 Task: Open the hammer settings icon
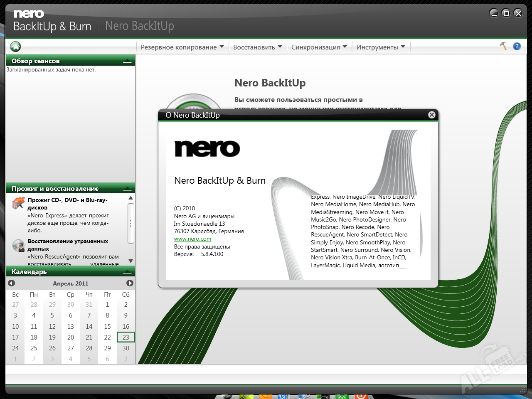click(x=503, y=46)
